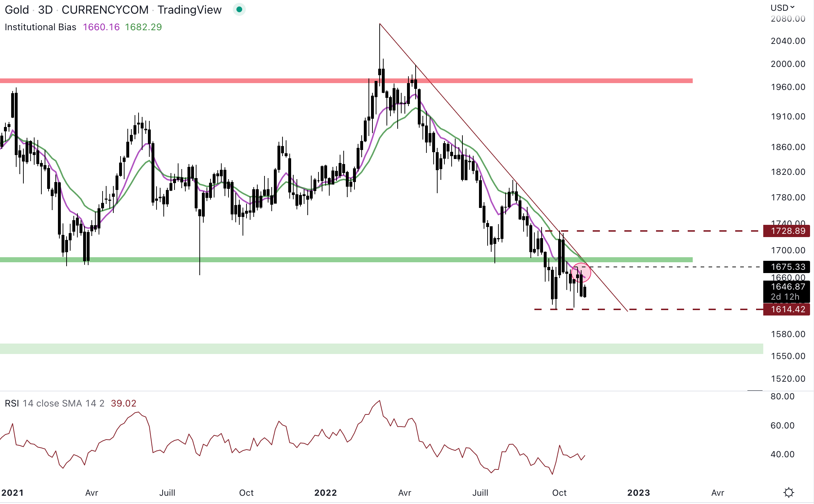Click the Gold symbol title text

(17, 10)
